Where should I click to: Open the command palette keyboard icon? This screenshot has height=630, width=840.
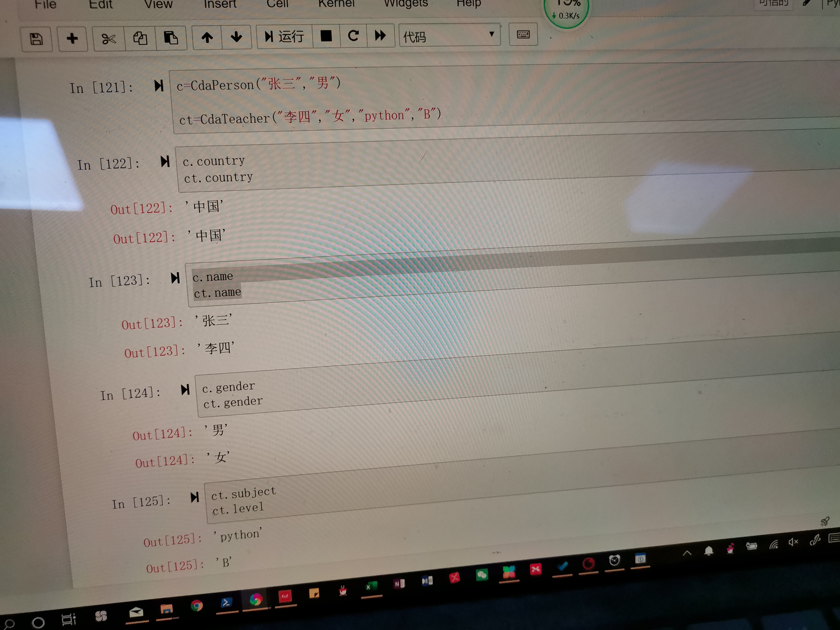pyautogui.click(x=523, y=35)
